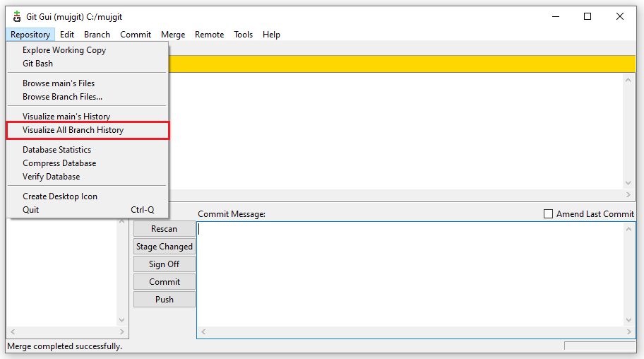The image size is (644, 359).
Task: Click staged files list scroll right arrow
Action: (122, 332)
